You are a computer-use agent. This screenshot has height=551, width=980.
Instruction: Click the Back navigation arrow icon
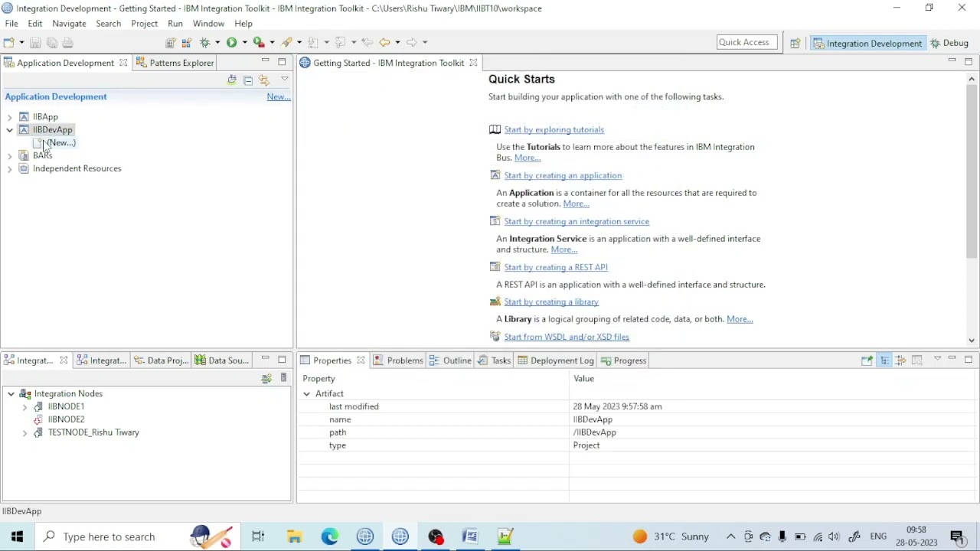pyautogui.click(x=384, y=42)
